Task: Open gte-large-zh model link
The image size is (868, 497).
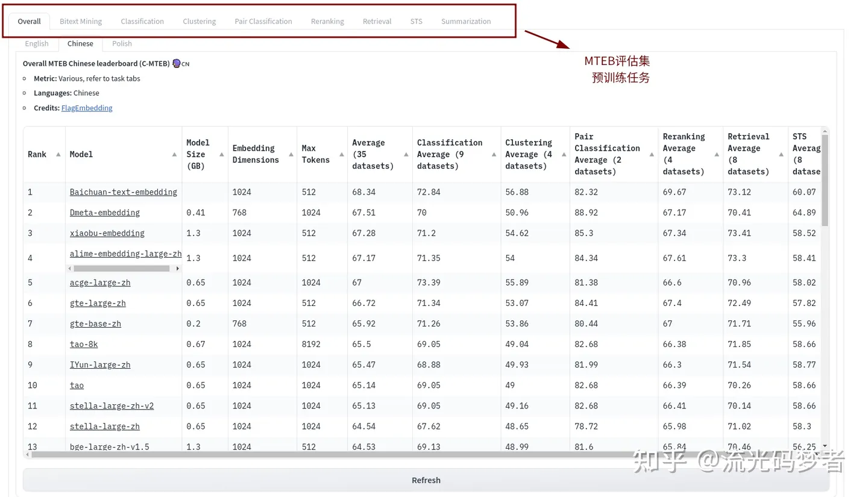Action: pos(98,303)
